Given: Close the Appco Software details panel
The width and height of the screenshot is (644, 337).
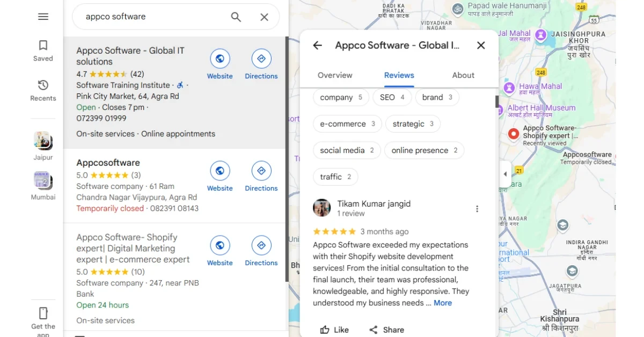Looking at the screenshot, I should pyautogui.click(x=481, y=46).
